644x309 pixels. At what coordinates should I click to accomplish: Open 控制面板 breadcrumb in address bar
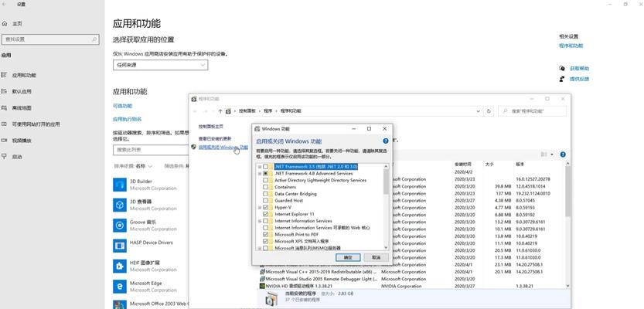(x=247, y=111)
